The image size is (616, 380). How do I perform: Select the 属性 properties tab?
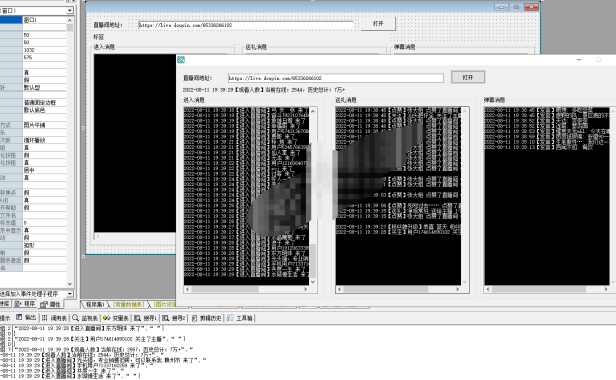click(50, 304)
